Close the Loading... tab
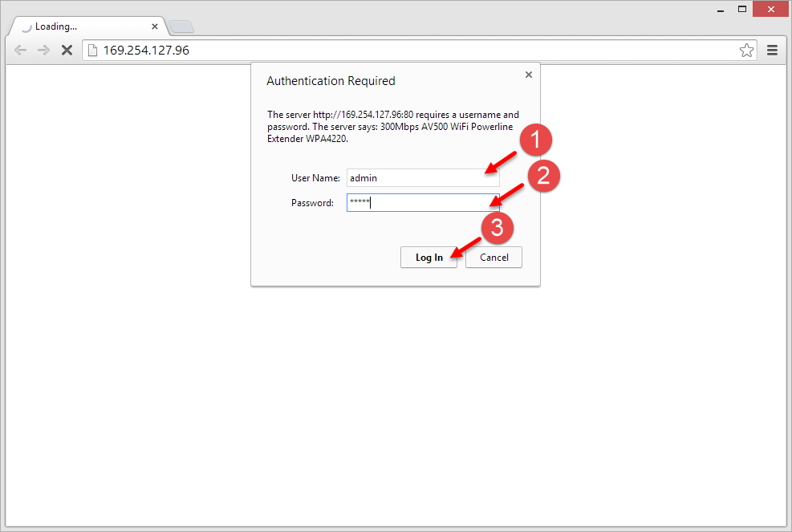The height and width of the screenshot is (532, 792). pos(155,26)
